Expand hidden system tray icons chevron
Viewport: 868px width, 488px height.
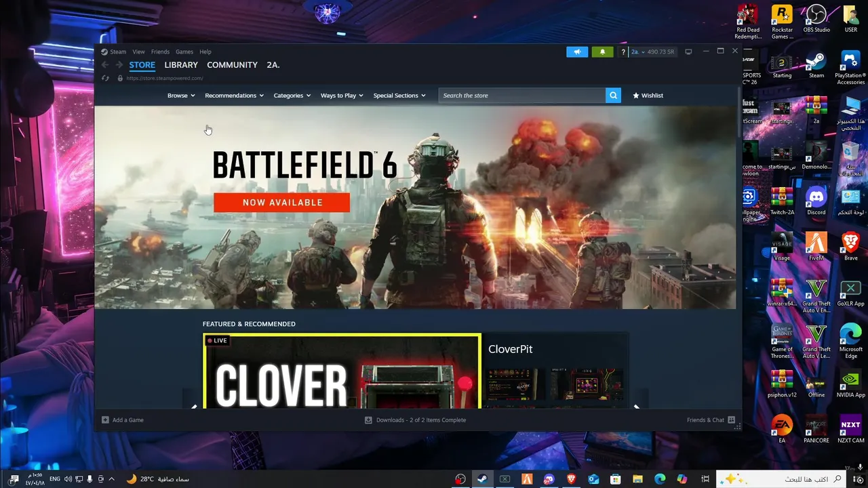click(x=111, y=479)
